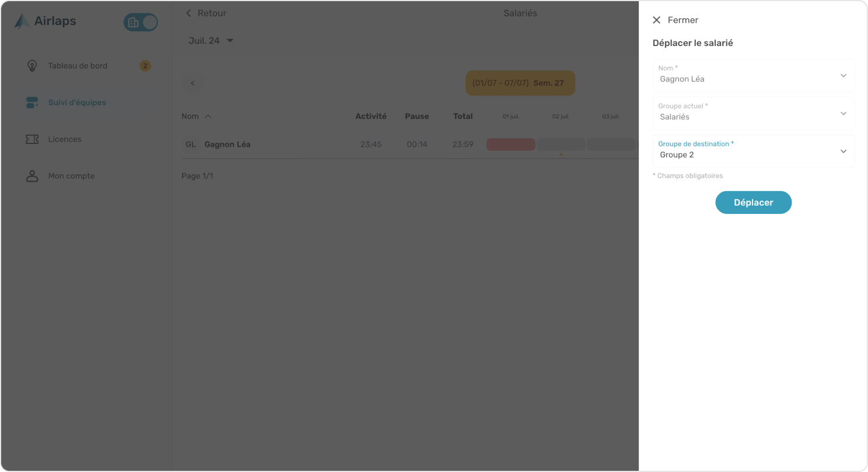Click the notification badge showing 2

click(x=145, y=66)
